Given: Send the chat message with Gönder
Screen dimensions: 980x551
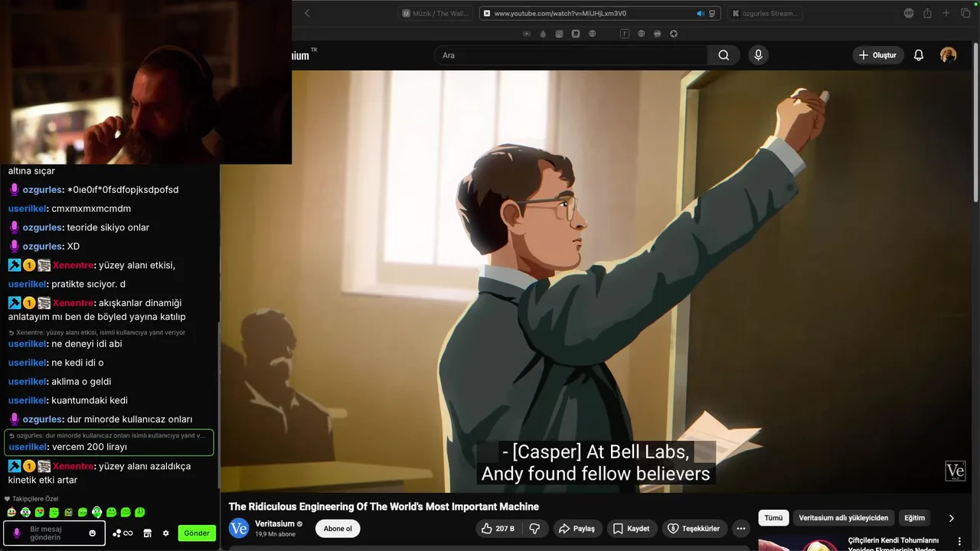Looking at the screenshot, I should click(x=197, y=533).
